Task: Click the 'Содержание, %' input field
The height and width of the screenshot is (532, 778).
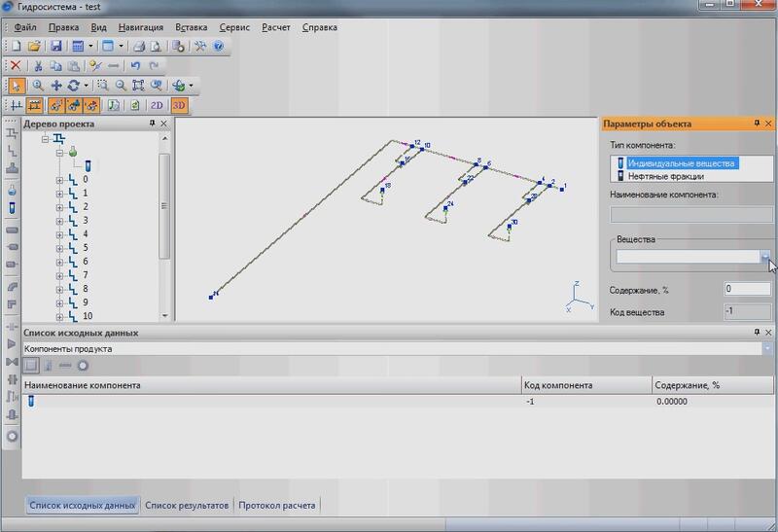Action: coord(747,289)
